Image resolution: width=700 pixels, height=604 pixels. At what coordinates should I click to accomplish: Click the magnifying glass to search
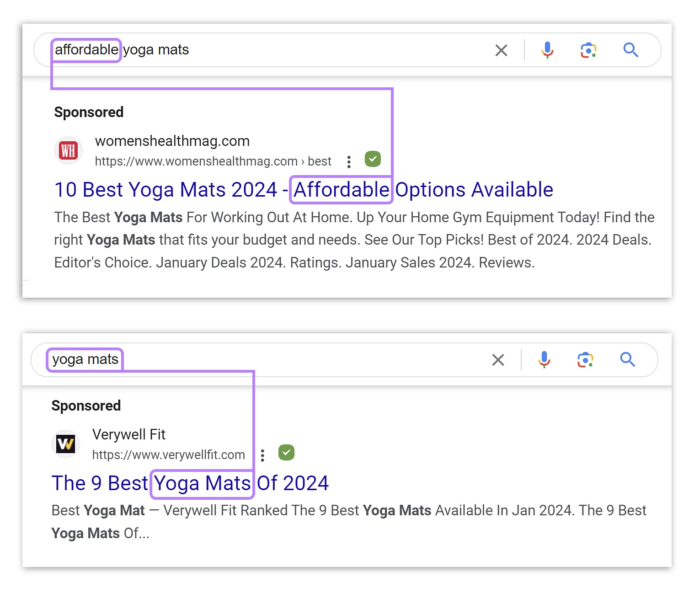(x=631, y=50)
